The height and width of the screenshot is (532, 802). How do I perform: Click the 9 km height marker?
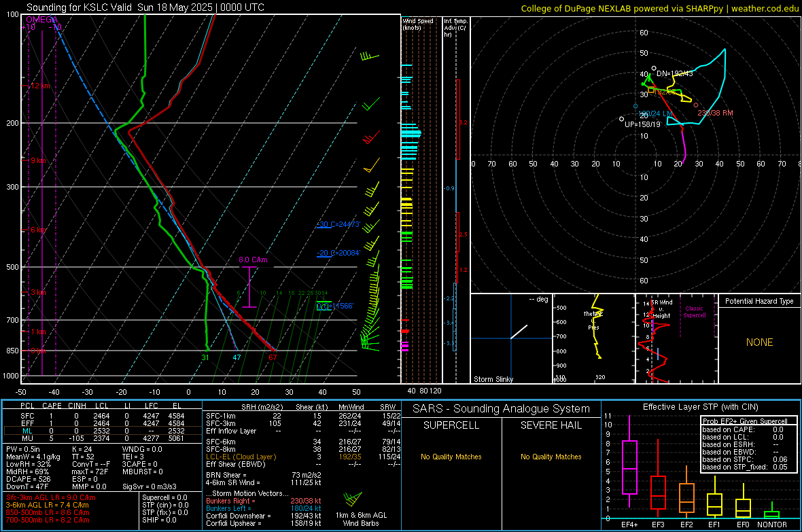click(38, 160)
